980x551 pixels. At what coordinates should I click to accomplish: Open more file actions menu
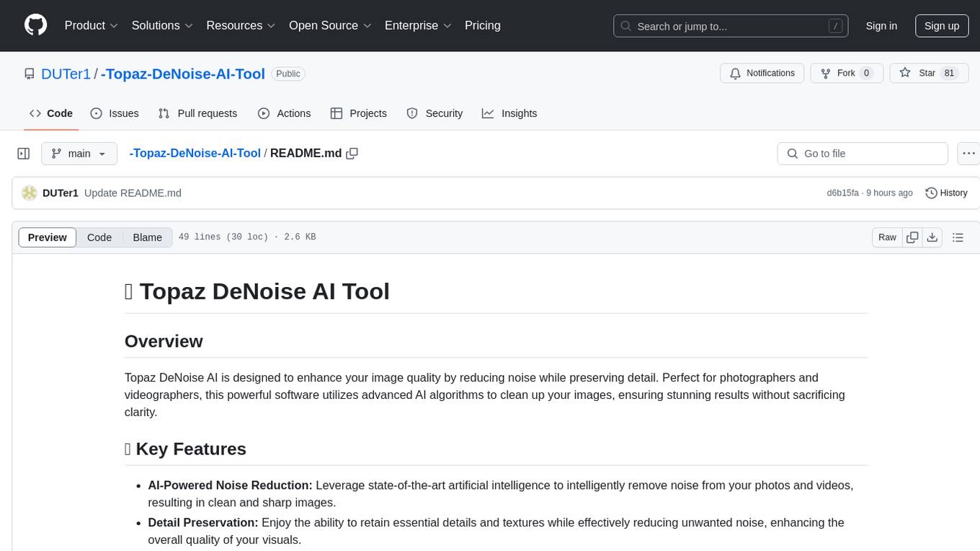tap(968, 154)
